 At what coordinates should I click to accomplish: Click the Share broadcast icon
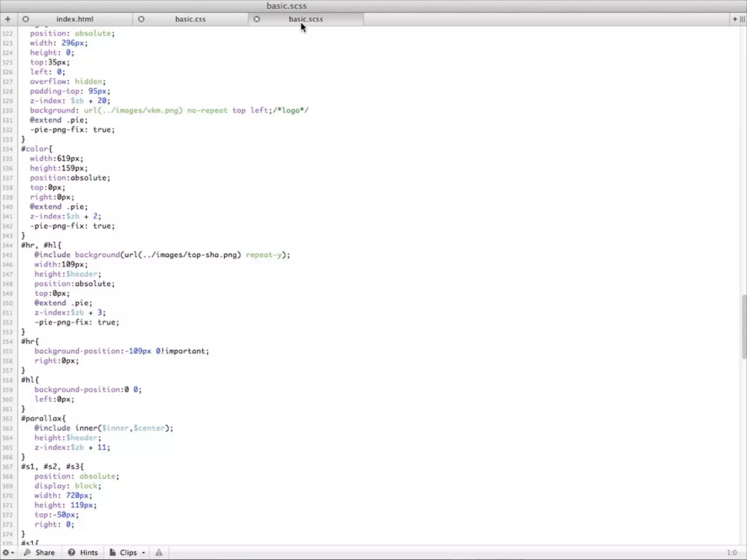click(27, 552)
